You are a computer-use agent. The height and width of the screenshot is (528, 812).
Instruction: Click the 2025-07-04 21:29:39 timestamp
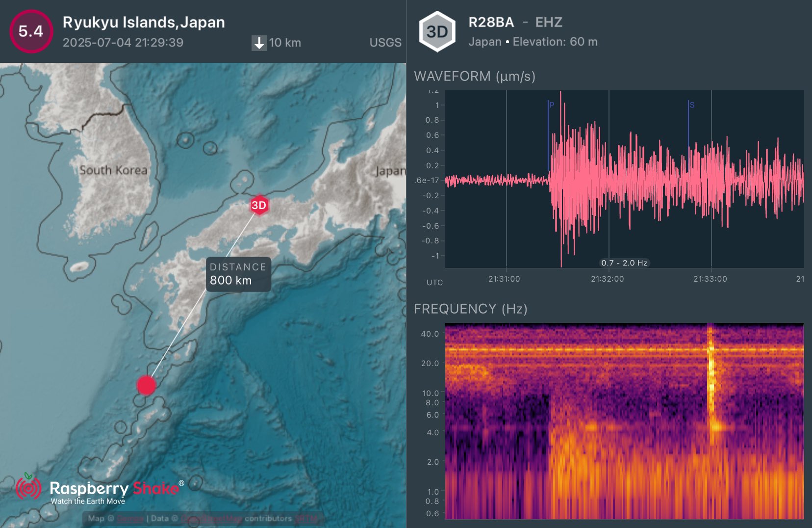[x=123, y=43]
